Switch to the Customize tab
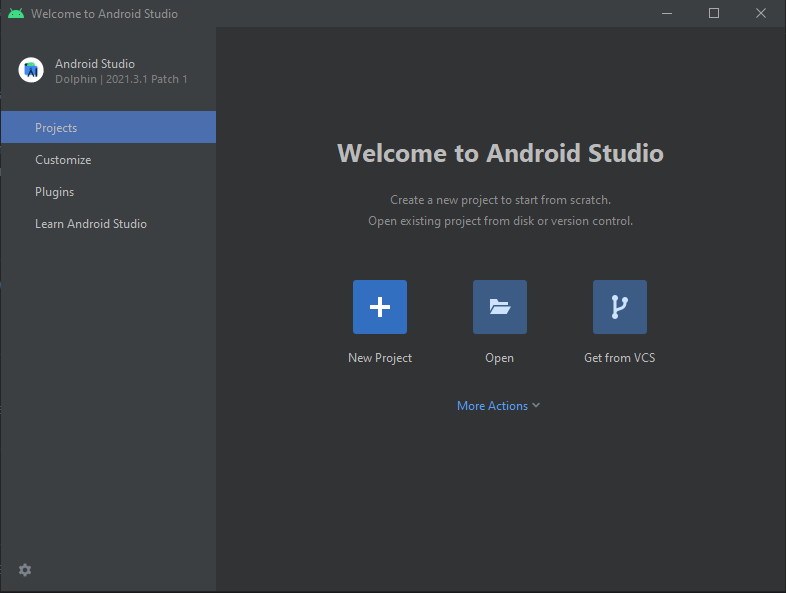Screen dimensions: 786x593 pos(108,159)
